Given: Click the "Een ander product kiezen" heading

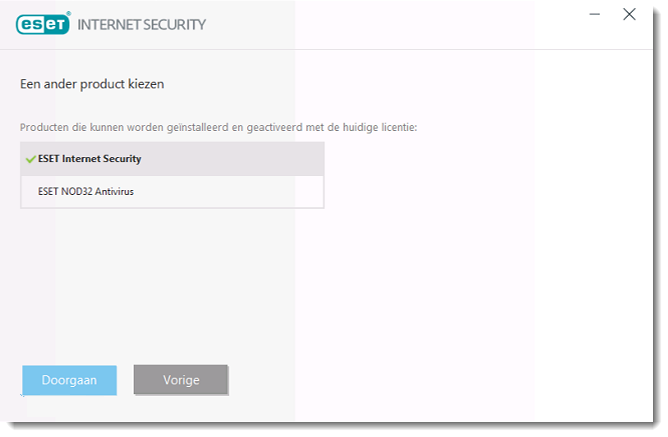Looking at the screenshot, I should coord(92,84).
